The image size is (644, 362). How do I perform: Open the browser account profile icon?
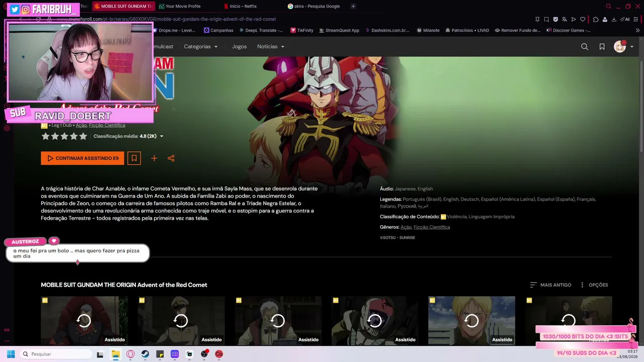click(x=605, y=19)
